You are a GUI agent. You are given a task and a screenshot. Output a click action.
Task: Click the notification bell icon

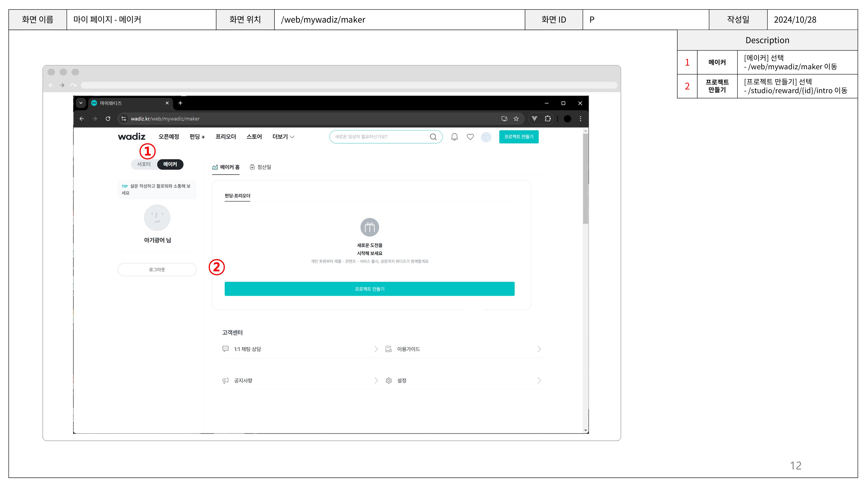pyautogui.click(x=454, y=137)
